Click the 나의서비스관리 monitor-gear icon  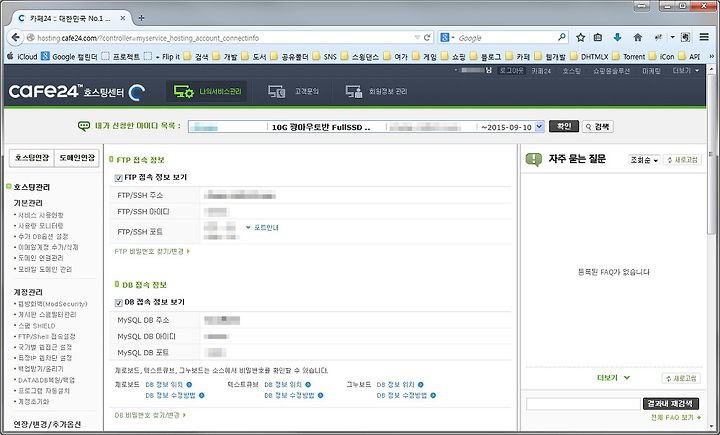click(184, 91)
